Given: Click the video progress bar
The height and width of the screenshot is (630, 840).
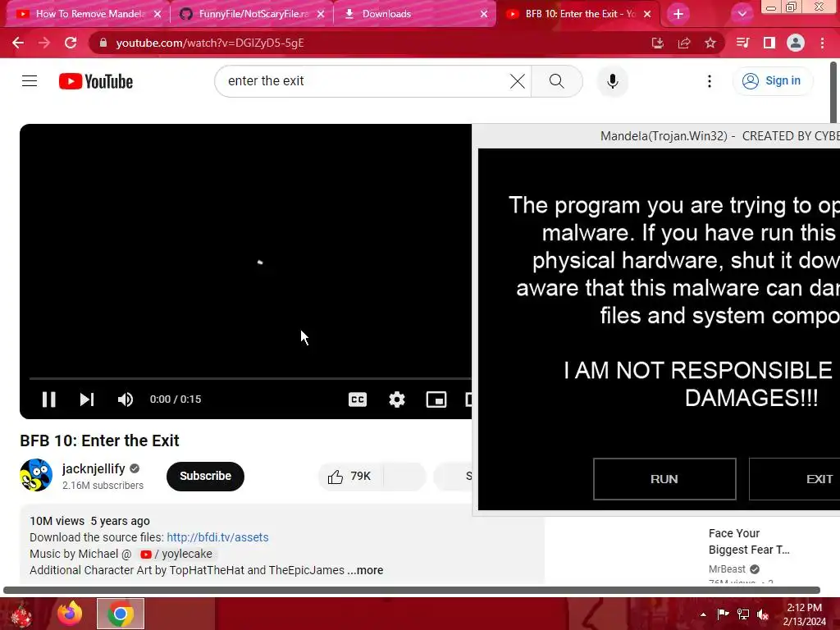Looking at the screenshot, I should pyautogui.click(x=249, y=378).
